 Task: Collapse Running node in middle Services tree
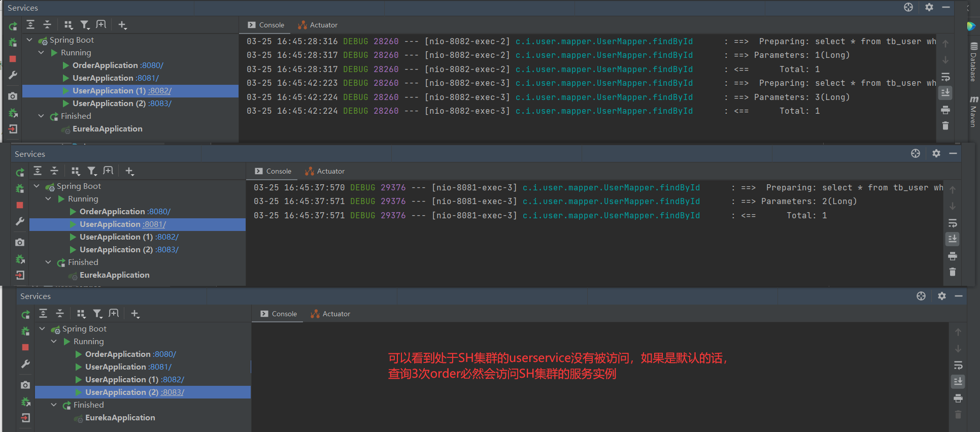pos(48,198)
